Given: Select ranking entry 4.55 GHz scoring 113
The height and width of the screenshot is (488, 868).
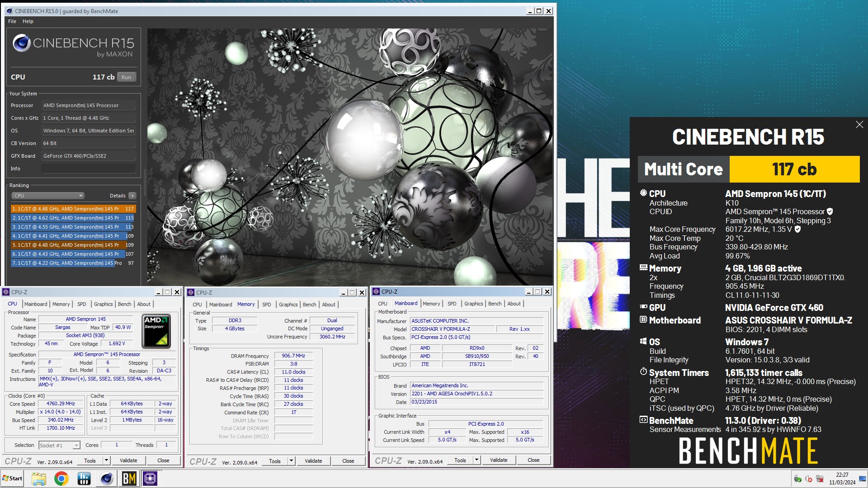Looking at the screenshot, I should point(73,227).
